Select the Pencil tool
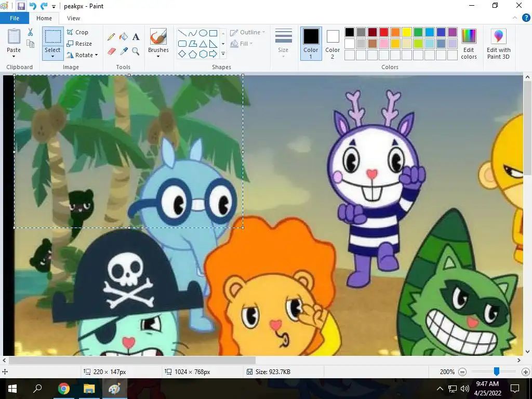532x399 pixels. [111, 37]
